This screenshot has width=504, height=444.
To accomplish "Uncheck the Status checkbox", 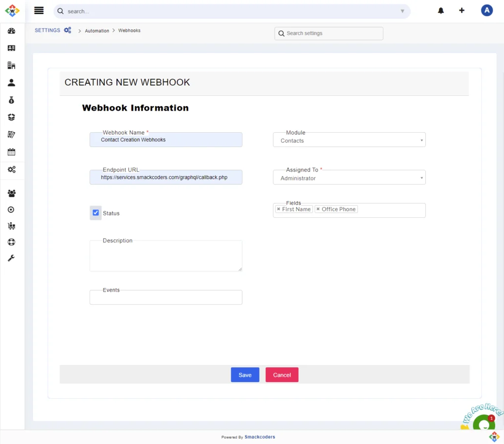I will click(95, 212).
